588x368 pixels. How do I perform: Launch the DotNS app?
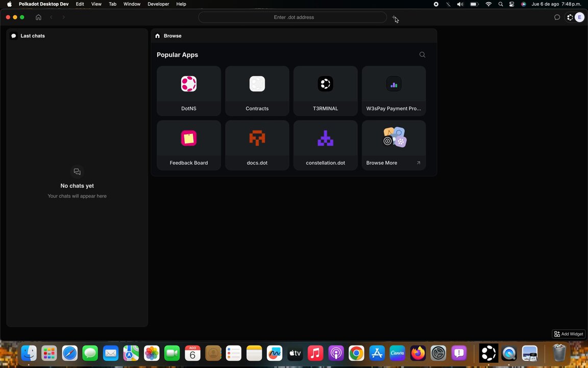coord(189,91)
